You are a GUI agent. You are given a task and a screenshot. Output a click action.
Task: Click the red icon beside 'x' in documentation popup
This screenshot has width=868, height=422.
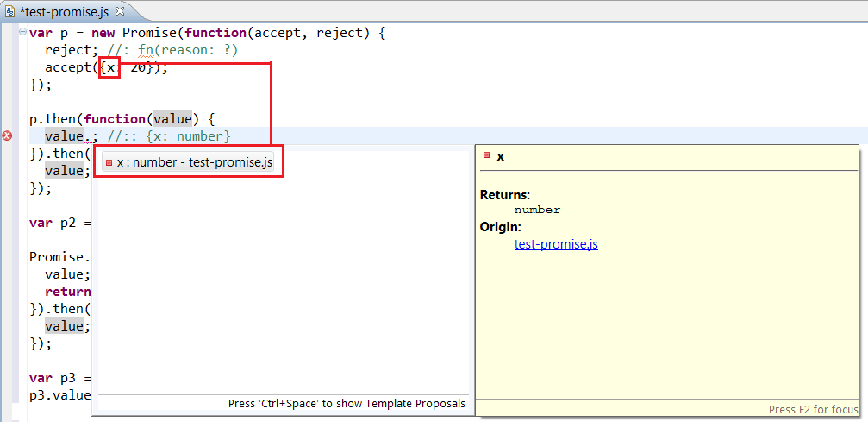coord(487,156)
